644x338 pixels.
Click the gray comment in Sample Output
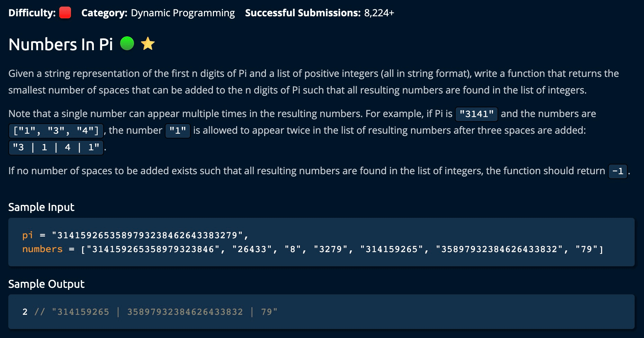(156, 312)
